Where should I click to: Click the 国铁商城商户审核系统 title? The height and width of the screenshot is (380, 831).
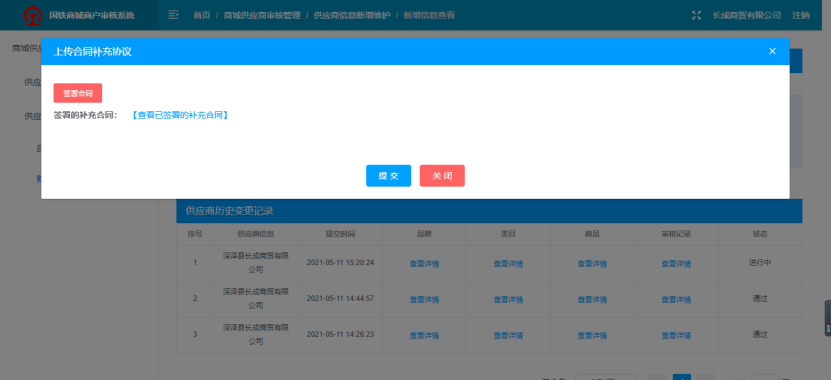[92, 15]
